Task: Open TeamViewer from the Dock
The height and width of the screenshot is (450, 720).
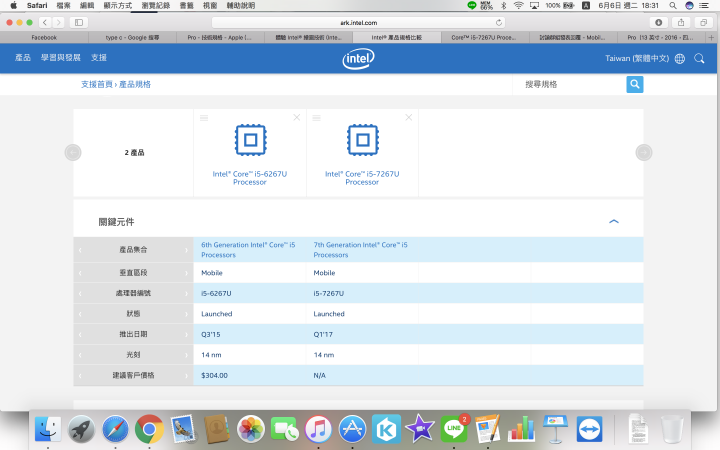Action: coord(589,429)
